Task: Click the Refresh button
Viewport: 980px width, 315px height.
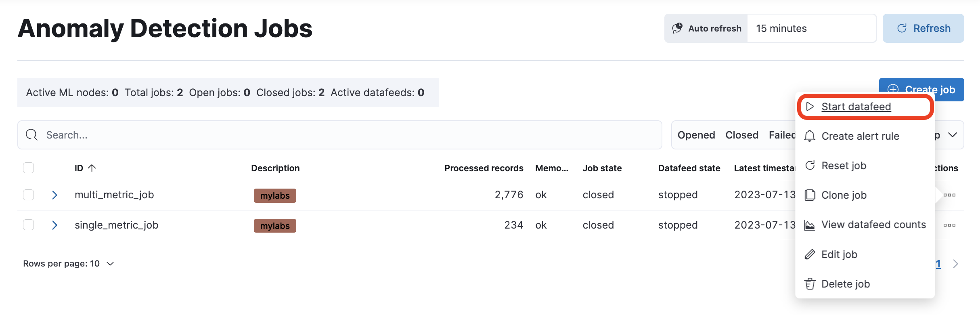Action: click(x=923, y=28)
